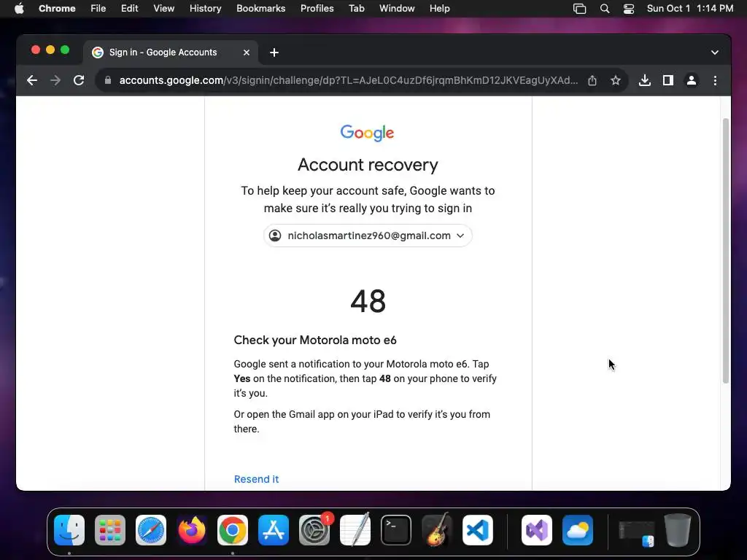Open the Chrome application menu
Screen dimensions: 747x560
click(57, 9)
